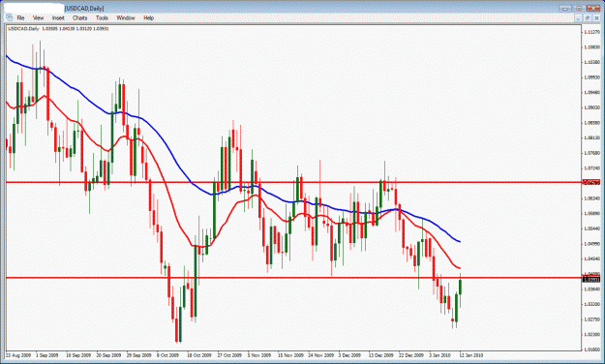Click the 23 Aug 2009 date label
This screenshot has height=364, width=605.
coord(18,355)
